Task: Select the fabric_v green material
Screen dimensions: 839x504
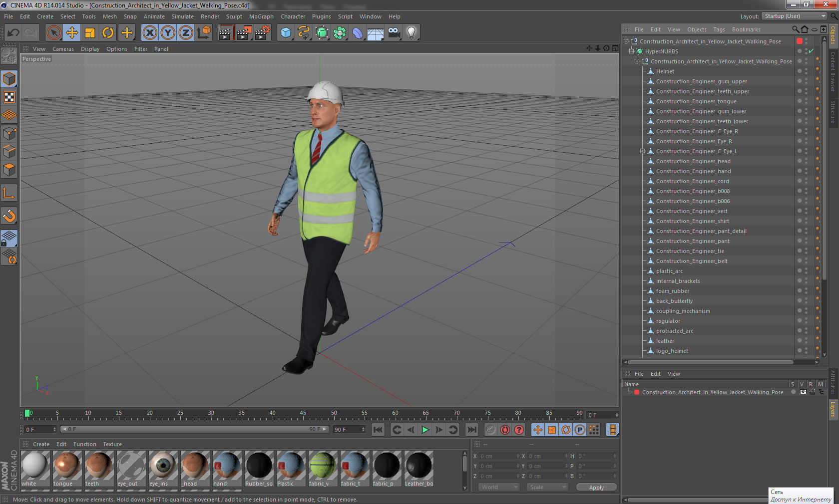Action: pos(323,469)
